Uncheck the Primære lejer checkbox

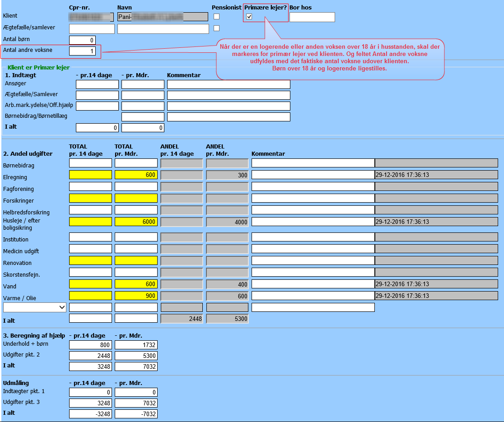tap(249, 16)
